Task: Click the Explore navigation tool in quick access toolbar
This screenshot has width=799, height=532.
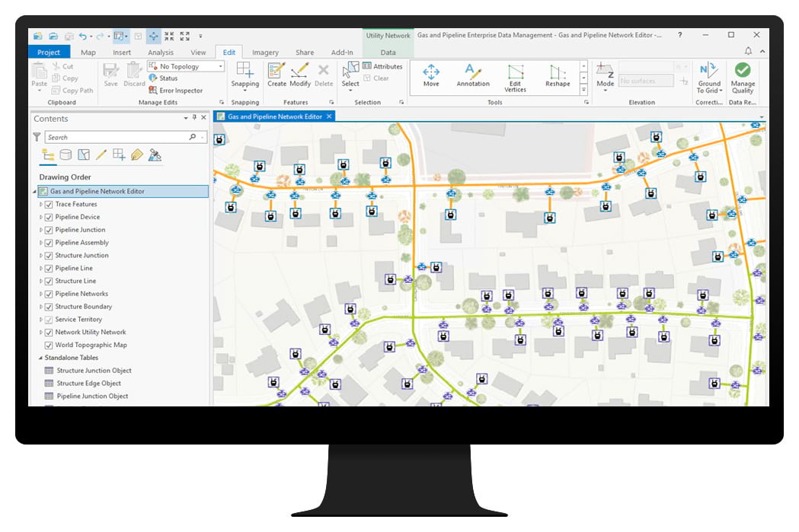Action: [x=153, y=36]
